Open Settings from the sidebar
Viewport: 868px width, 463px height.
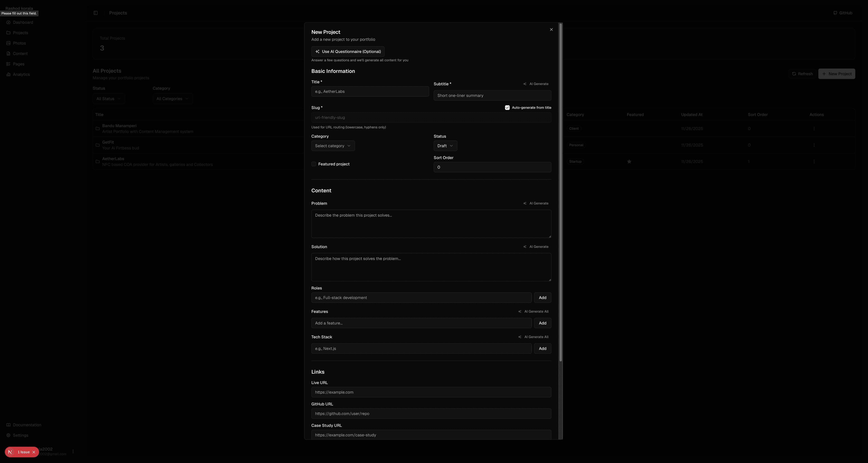tap(20, 435)
